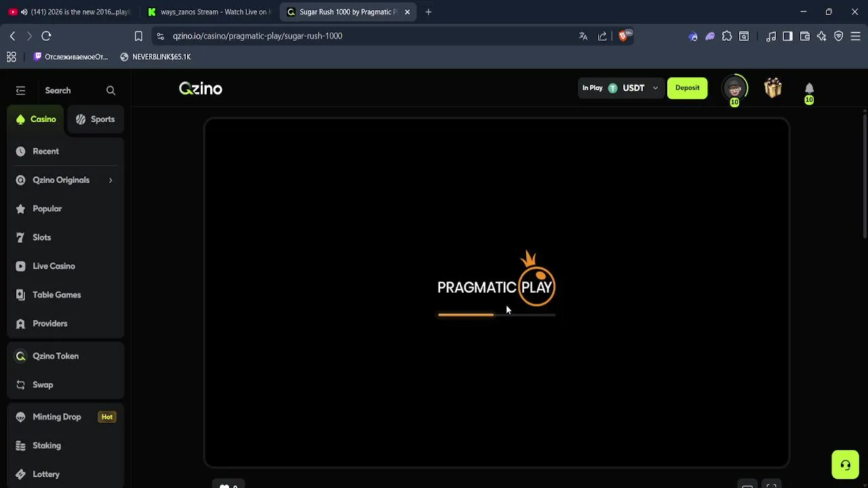The height and width of the screenshot is (488, 868).
Task: Open Qzino Originals menu item
Action: pyautogui.click(x=66, y=180)
